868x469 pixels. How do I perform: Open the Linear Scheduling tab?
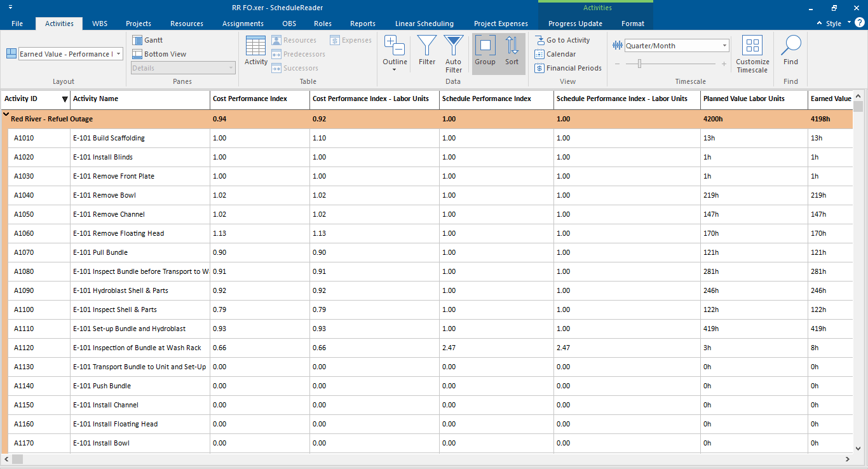424,24
